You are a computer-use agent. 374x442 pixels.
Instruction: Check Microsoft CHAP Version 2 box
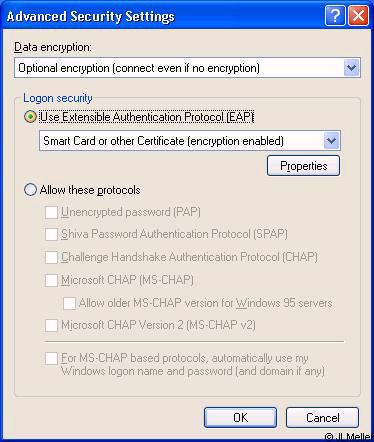tap(51, 325)
